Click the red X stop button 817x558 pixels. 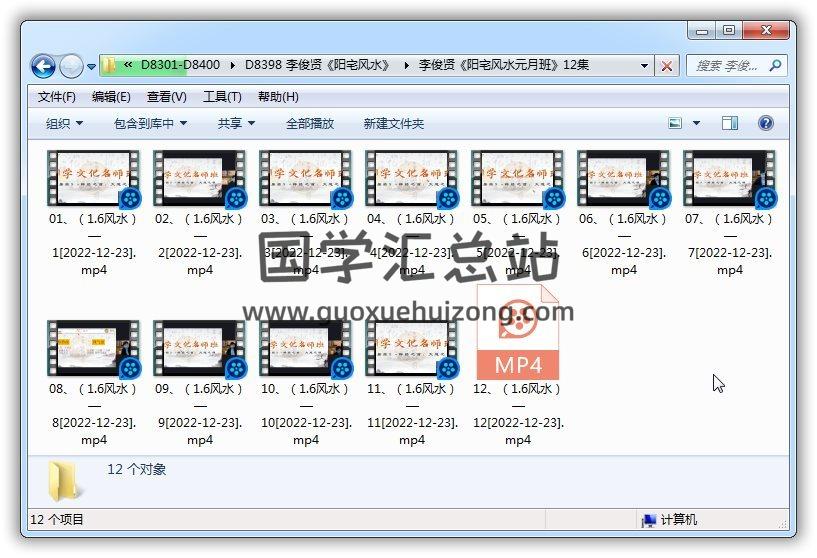(x=666, y=66)
